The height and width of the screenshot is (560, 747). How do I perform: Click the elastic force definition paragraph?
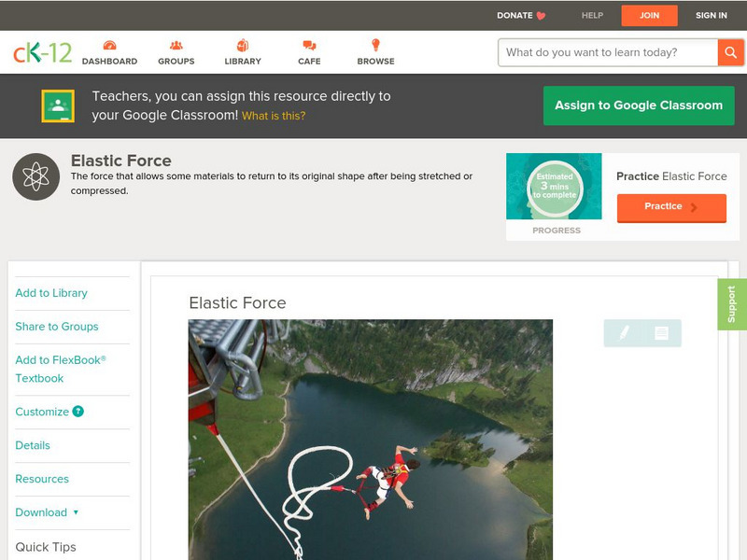272,183
